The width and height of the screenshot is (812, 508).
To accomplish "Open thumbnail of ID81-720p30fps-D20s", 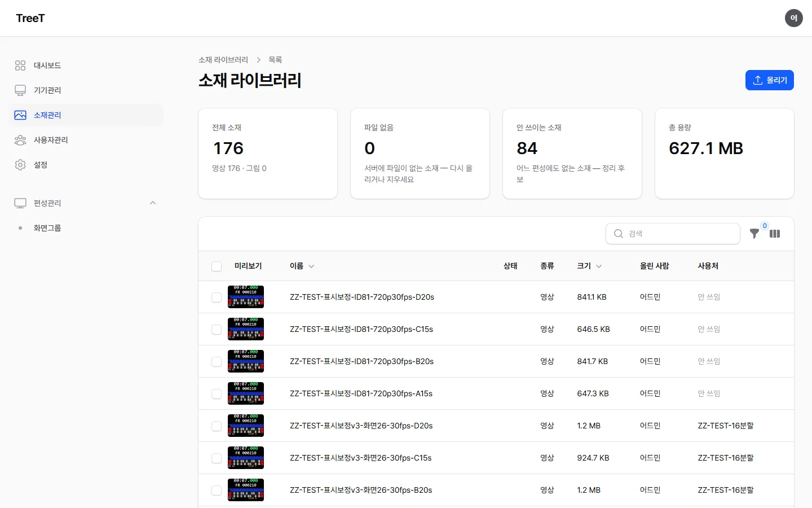I will pos(246,297).
